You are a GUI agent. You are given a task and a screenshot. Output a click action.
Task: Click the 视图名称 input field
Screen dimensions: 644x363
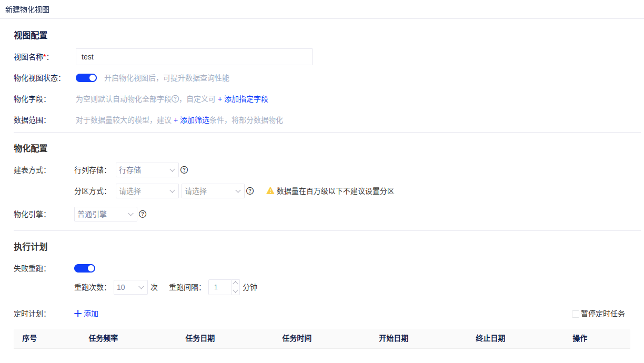[x=194, y=57]
